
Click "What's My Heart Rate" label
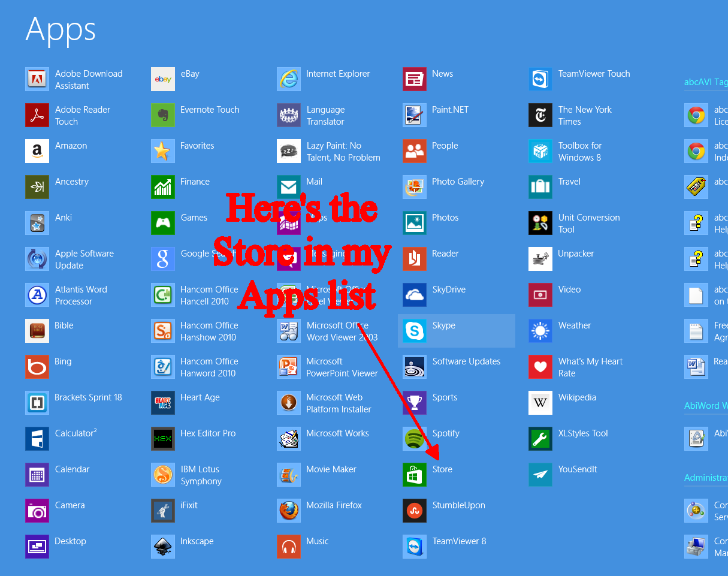coord(590,367)
